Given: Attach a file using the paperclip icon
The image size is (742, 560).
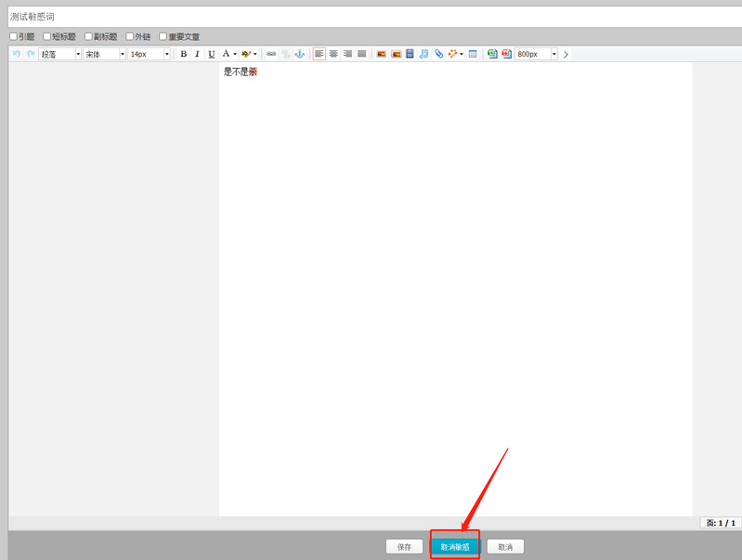Looking at the screenshot, I should pos(438,55).
